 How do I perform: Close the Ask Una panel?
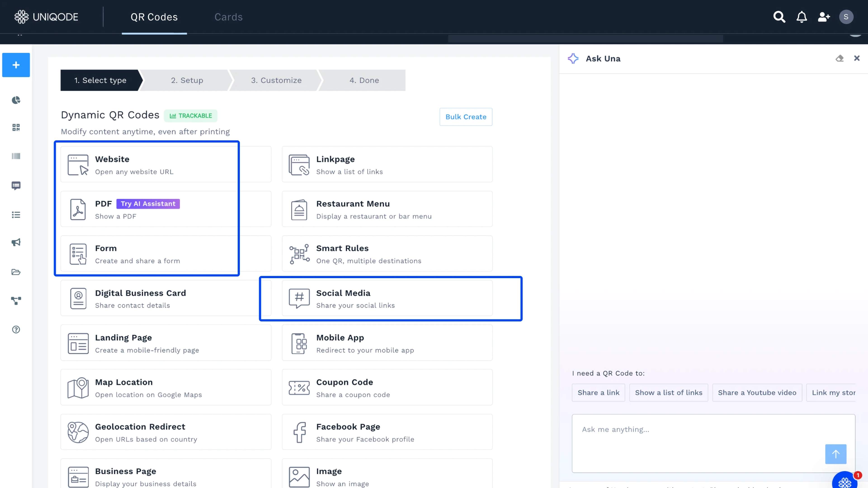pyautogui.click(x=857, y=58)
